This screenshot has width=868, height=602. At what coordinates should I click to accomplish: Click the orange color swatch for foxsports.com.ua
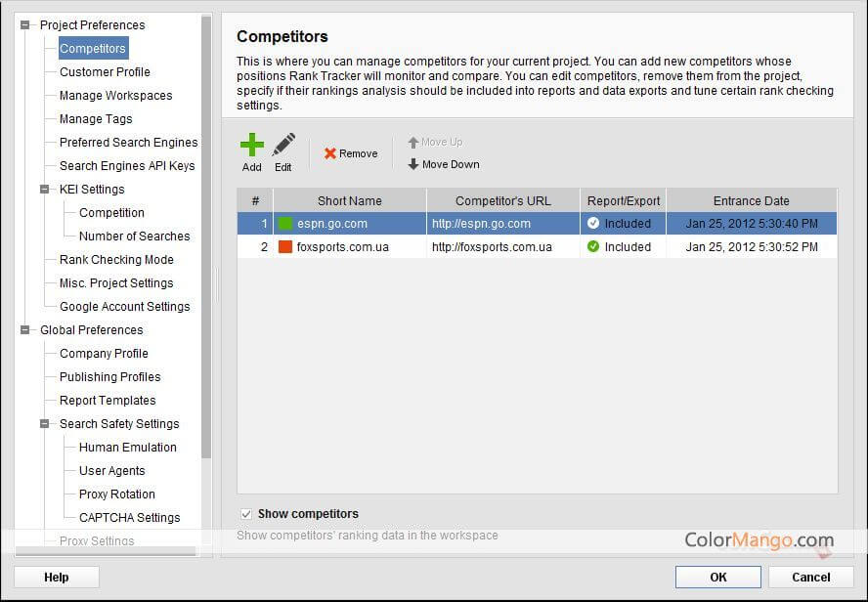point(285,247)
